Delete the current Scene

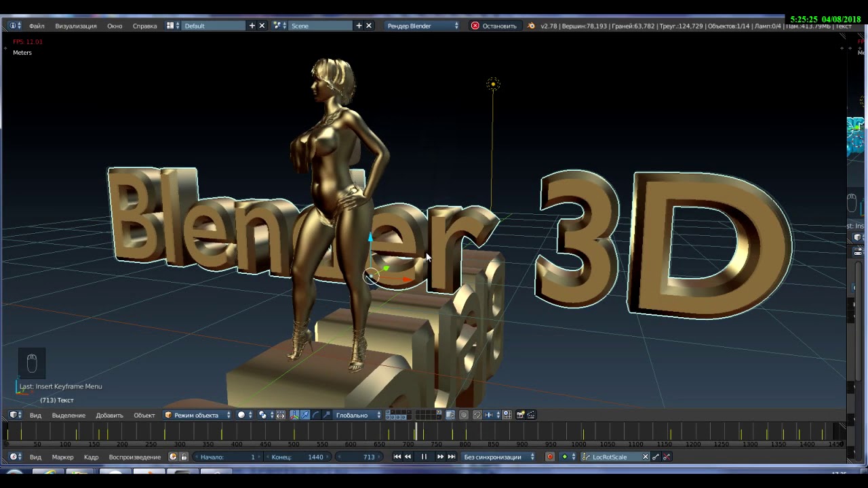click(x=368, y=26)
